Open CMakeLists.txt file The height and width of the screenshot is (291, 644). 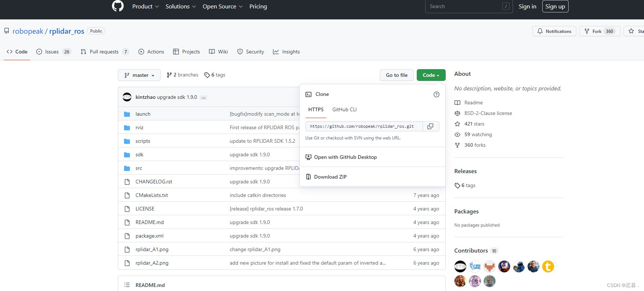click(151, 195)
